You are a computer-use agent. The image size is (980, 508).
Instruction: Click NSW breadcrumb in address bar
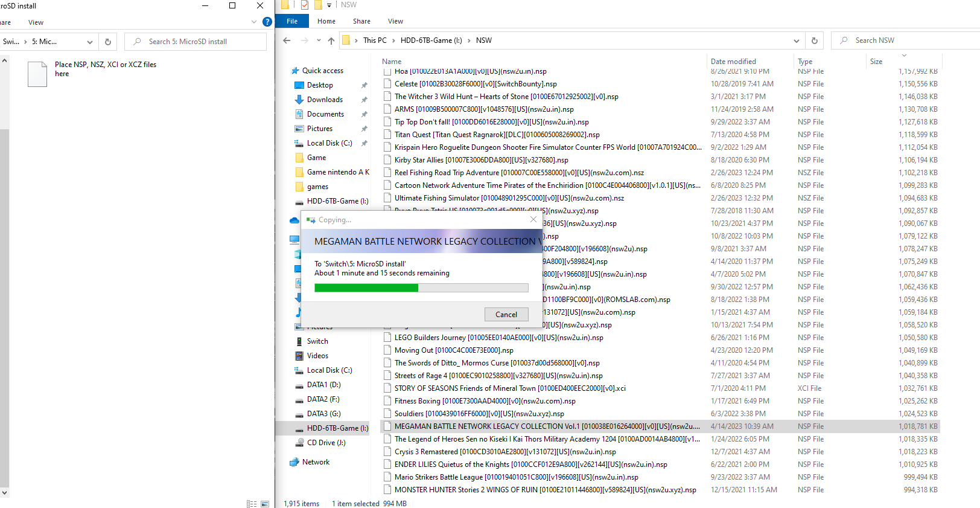coord(483,40)
